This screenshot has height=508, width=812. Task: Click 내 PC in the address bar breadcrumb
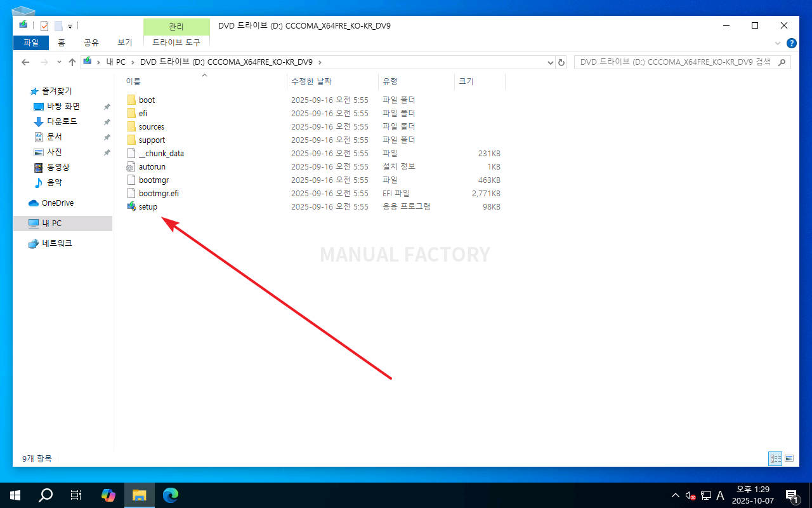tap(115, 62)
